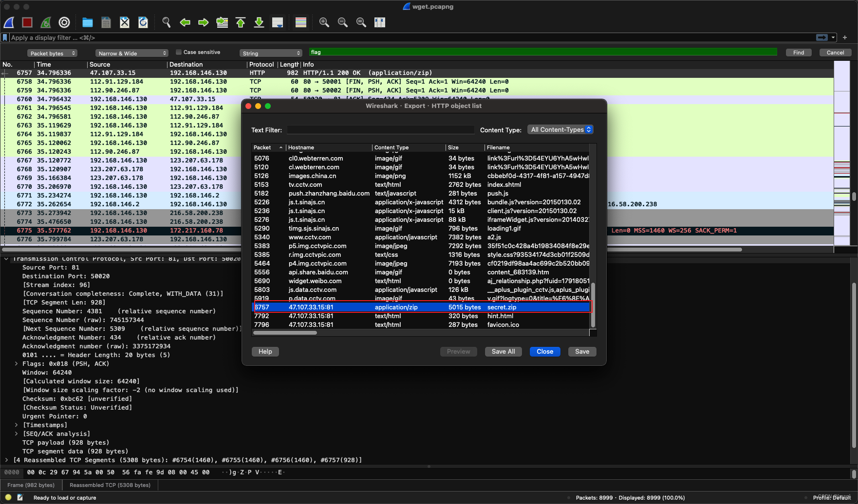Click the green 'flag' search field
The image size is (858, 504).
tap(543, 52)
